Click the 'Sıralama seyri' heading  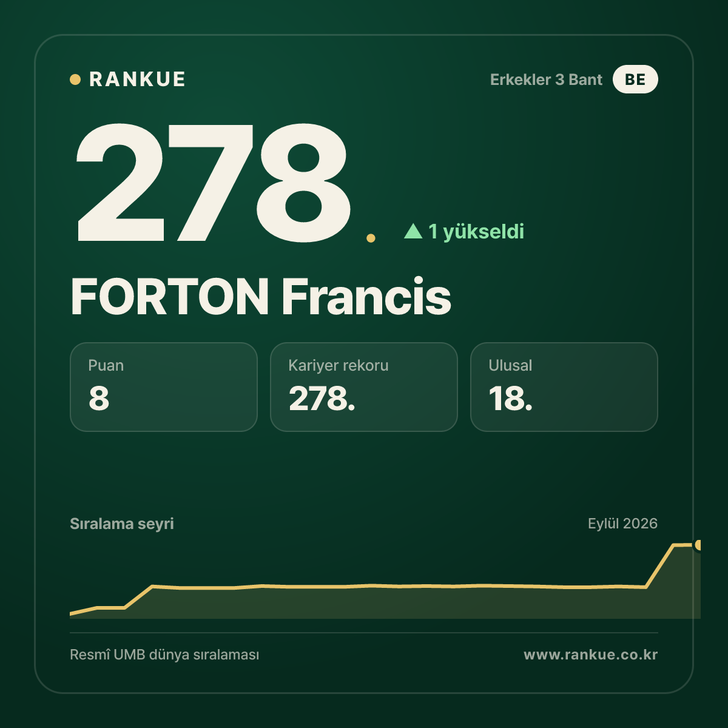122,524
